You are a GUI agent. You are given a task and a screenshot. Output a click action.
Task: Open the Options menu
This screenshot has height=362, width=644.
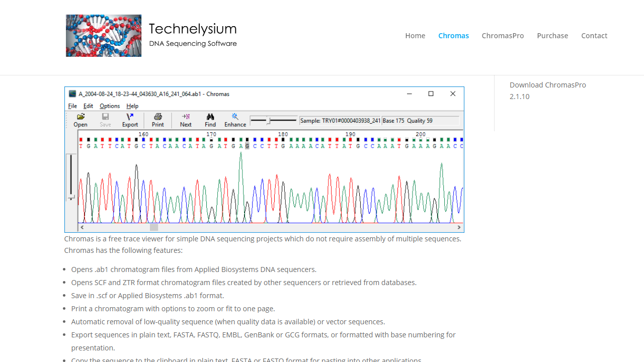pyautogui.click(x=110, y=106)
